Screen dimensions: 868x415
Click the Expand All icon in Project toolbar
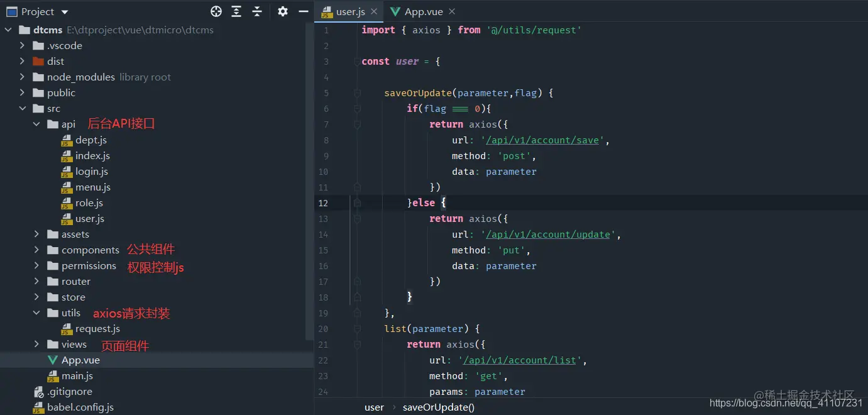236,11
